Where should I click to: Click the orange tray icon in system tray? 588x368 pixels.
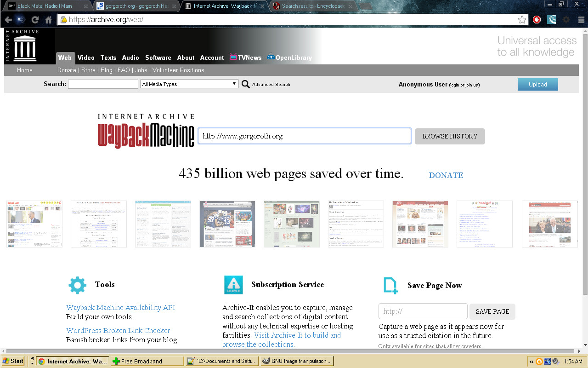coord(539,361)
